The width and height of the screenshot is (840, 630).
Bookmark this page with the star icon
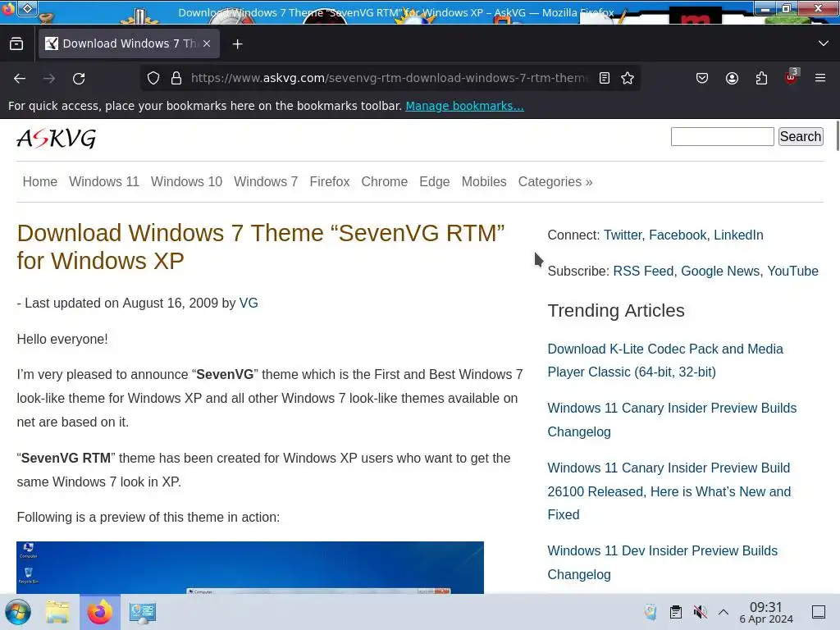click(628, 78)
